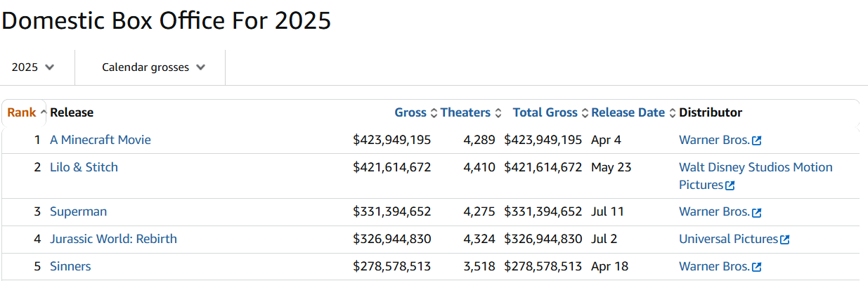Sort table by Theaters column
868x281 pixels.
[465, 112]
